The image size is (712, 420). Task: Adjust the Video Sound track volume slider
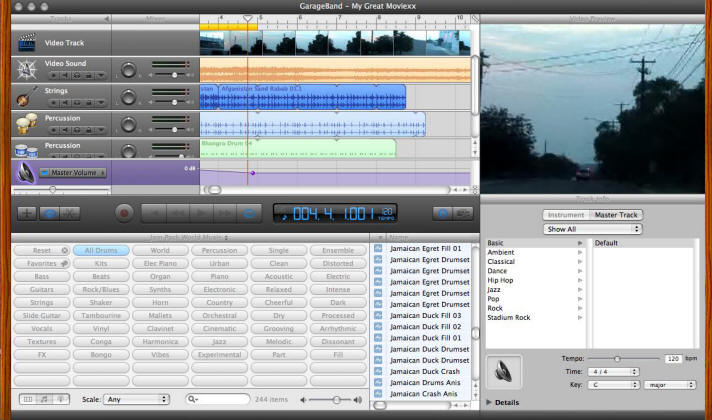click(174, 75)
